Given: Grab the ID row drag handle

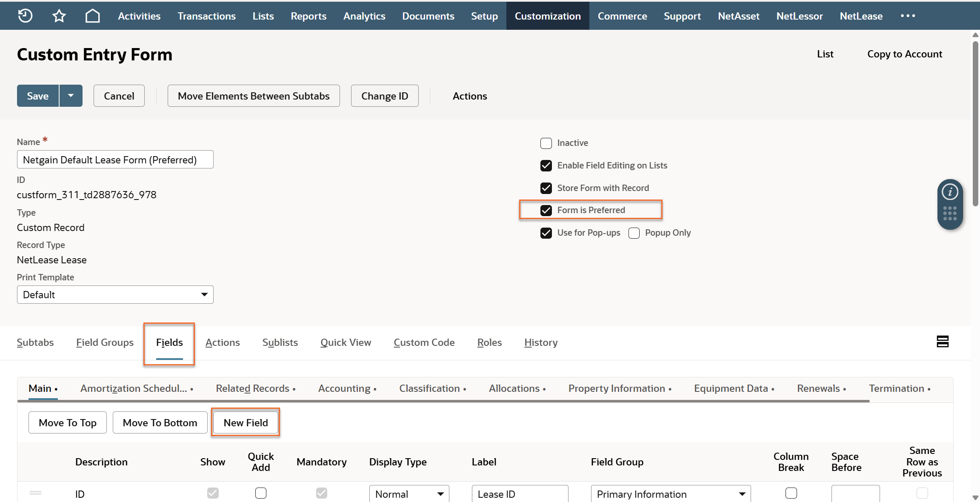Looking at the screenshot, I should click(36, 493).
